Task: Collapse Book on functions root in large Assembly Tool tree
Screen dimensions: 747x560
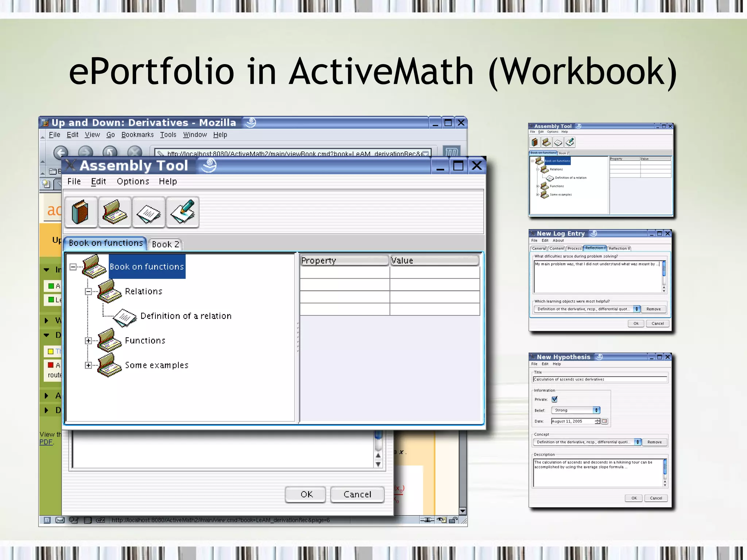Action: (73, 267)
